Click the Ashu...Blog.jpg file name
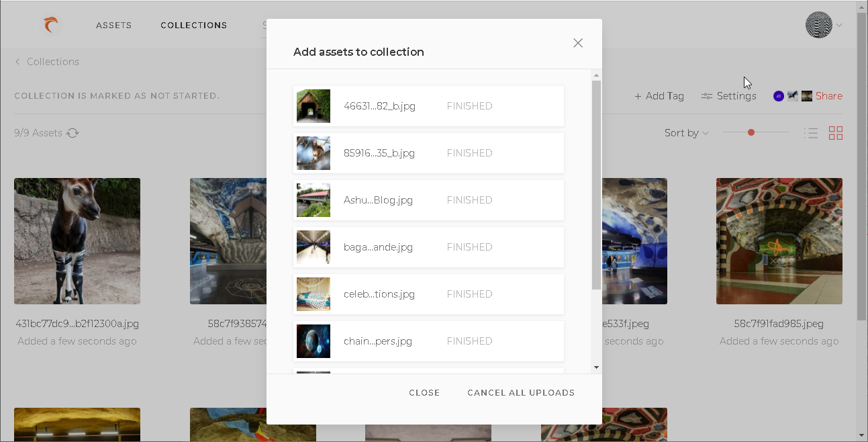The image size is (868, 442). (378, 200)
